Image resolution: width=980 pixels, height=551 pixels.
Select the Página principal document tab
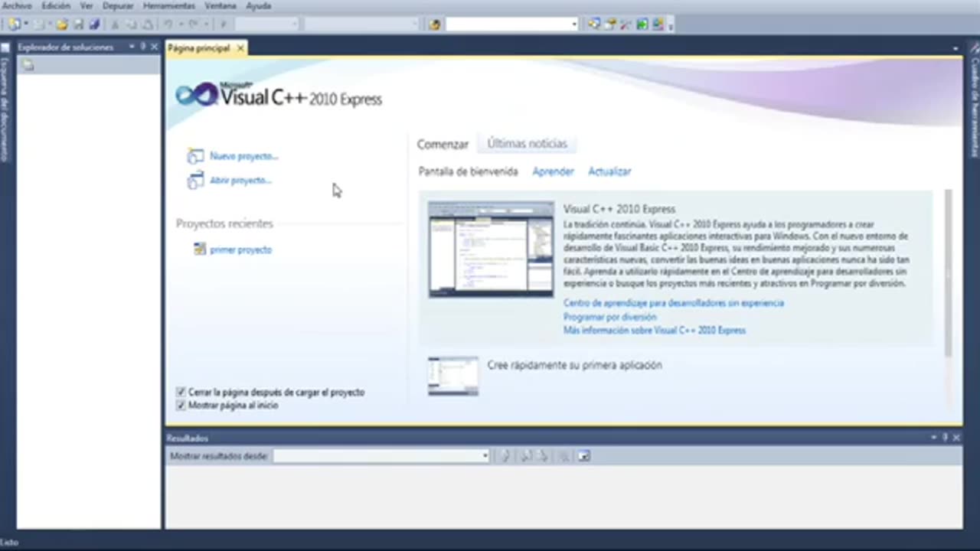coord(199,48)
